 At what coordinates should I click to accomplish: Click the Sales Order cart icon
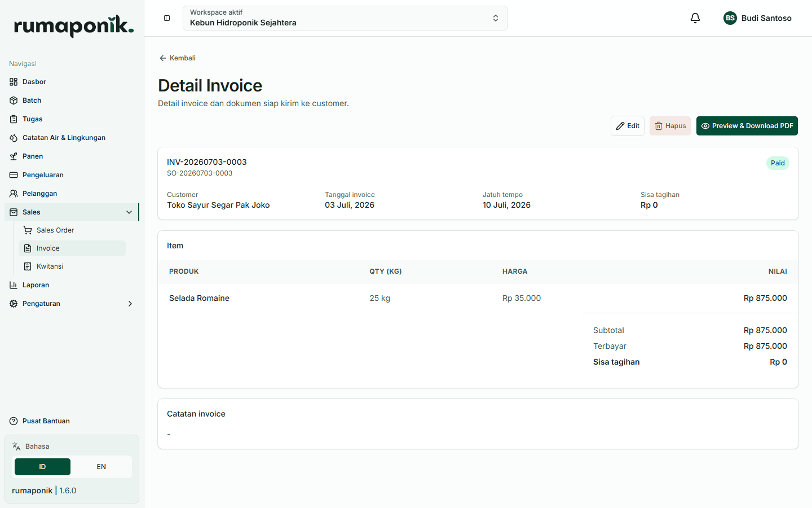(x=28, y=230)
